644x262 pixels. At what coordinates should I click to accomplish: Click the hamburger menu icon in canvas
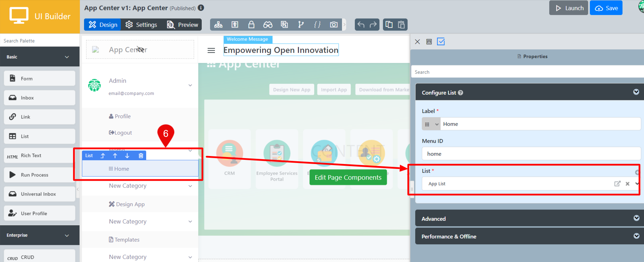coord(211,50)
